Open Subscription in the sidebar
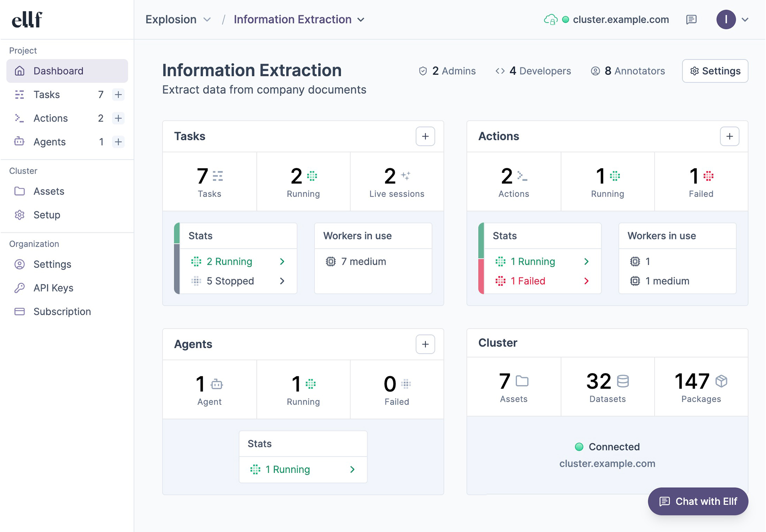 pos(62,312)
